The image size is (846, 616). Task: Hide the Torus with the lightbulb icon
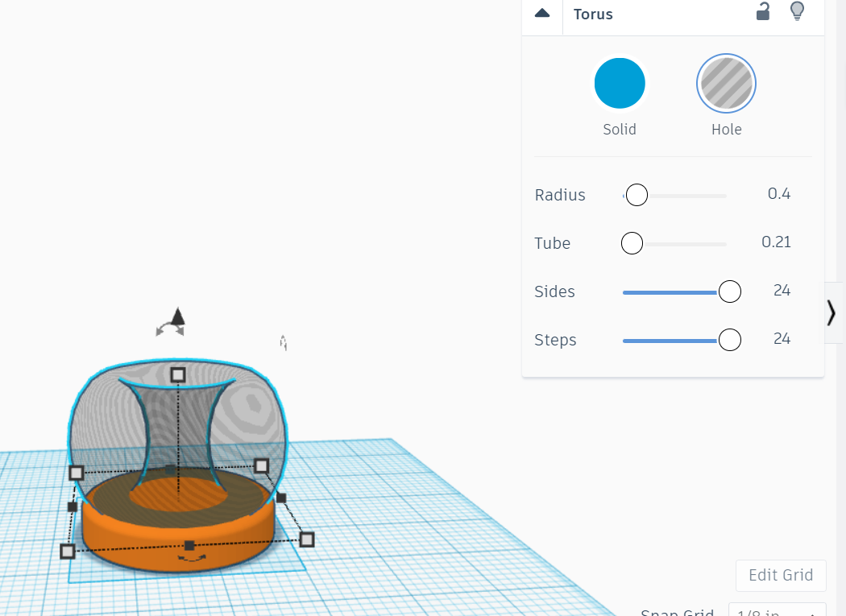click(797, 11)
